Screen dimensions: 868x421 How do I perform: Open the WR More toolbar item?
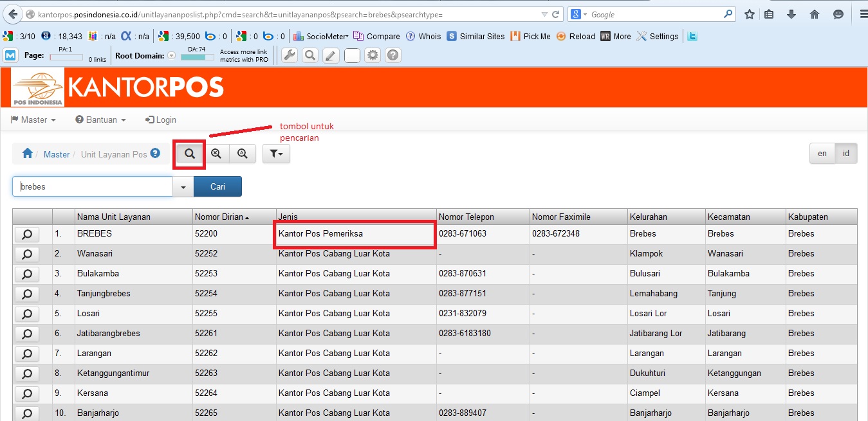pyautogui.click(x=616, y=37)
